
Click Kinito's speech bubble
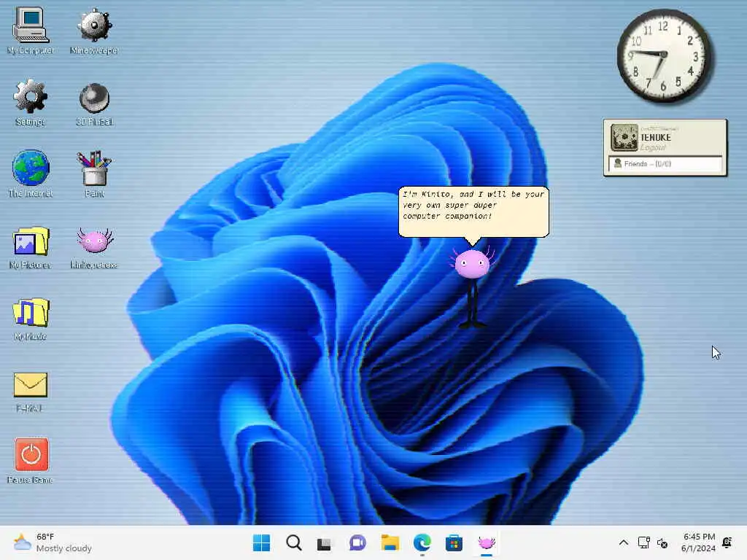tap(473, 212)
